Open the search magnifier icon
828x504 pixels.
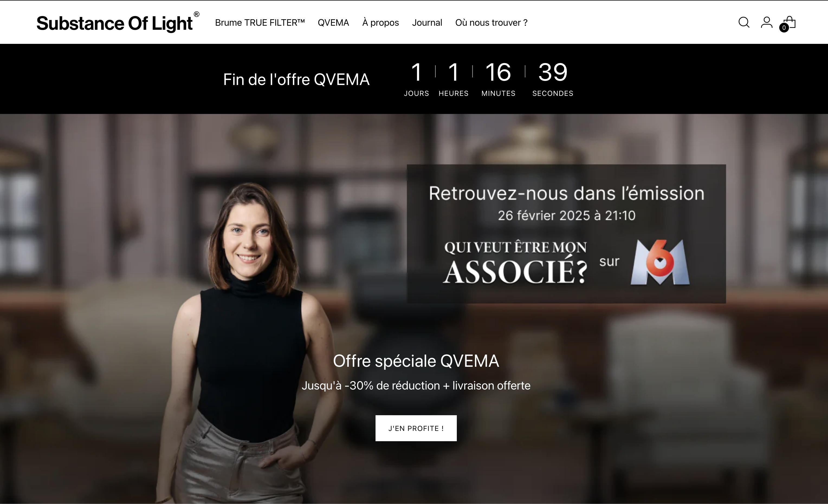click(744, 22)
